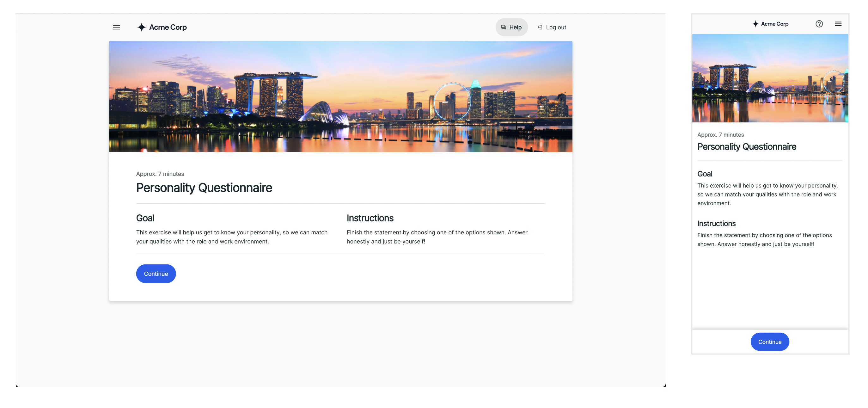This screenshot has height=408, width=868.
Task: Click the mobile Singapore skyline banner image
Action: tap(770, 78)
